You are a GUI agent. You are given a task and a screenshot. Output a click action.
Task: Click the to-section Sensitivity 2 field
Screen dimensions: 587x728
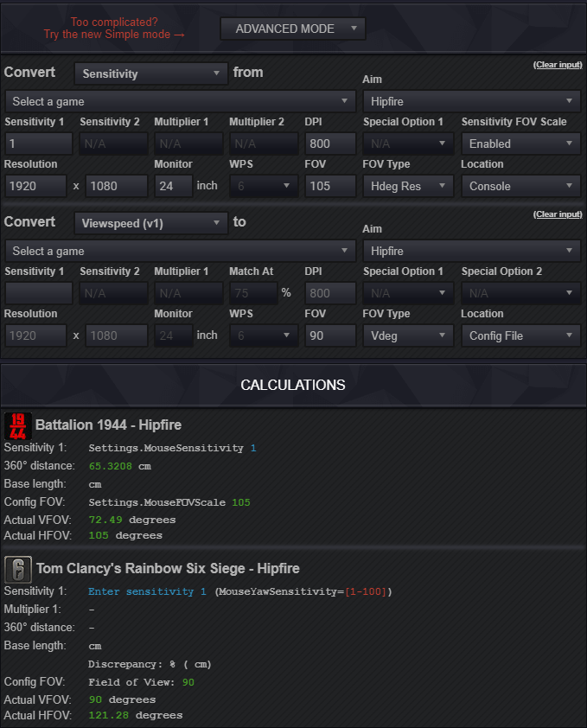point(113,293)
